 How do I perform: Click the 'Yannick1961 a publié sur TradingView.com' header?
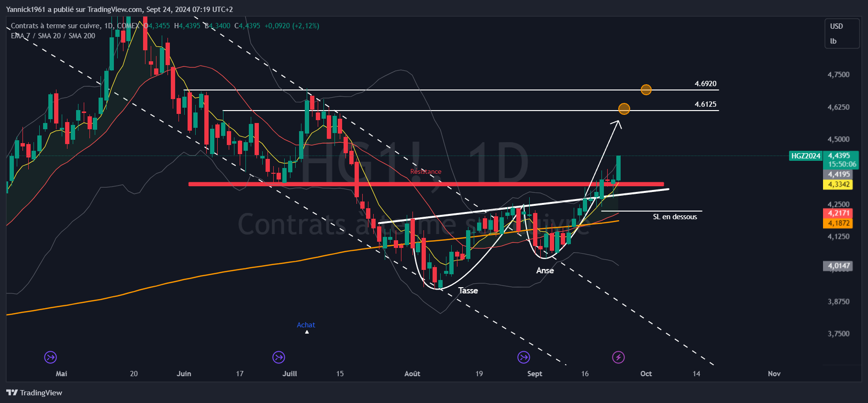pyautogui.click(x=74, y=10)
